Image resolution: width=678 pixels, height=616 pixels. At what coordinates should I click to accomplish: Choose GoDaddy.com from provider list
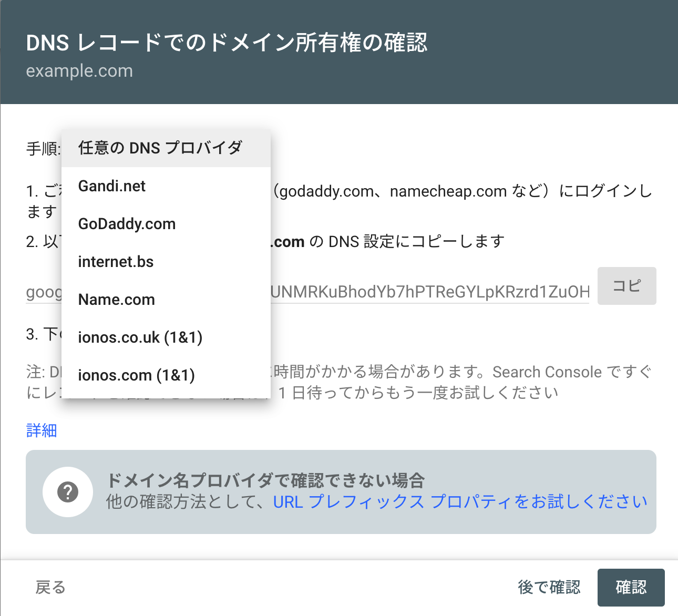166,224
